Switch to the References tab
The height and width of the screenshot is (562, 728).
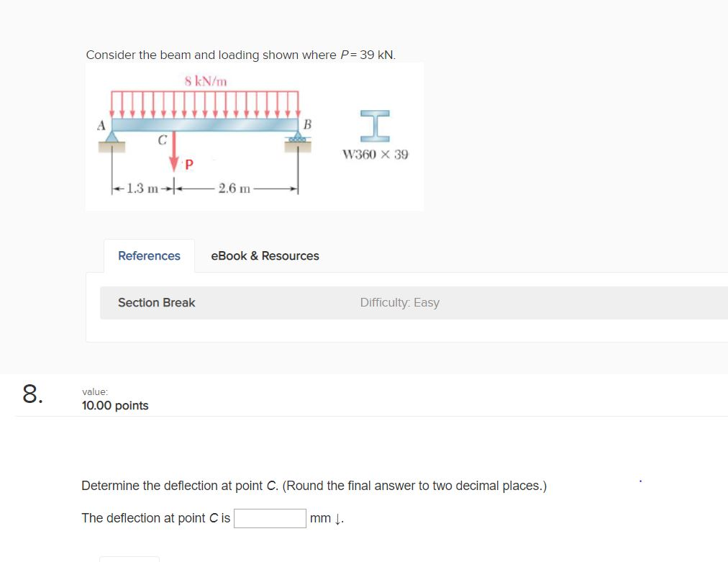tap(149, 255)
